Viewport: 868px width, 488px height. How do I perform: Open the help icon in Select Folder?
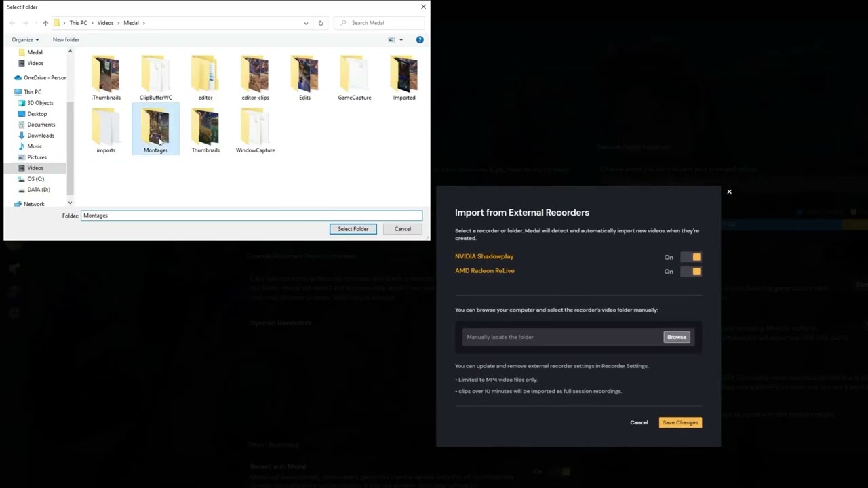[x=420, y=39]
